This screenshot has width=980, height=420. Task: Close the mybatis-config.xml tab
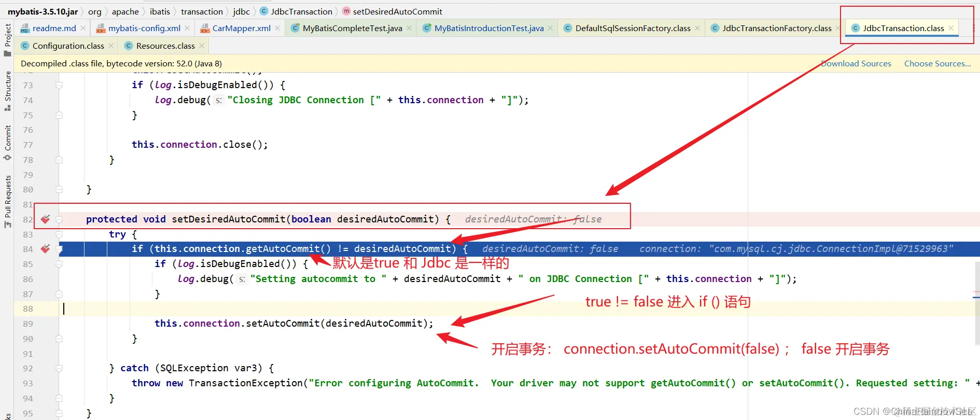point(187,28)
